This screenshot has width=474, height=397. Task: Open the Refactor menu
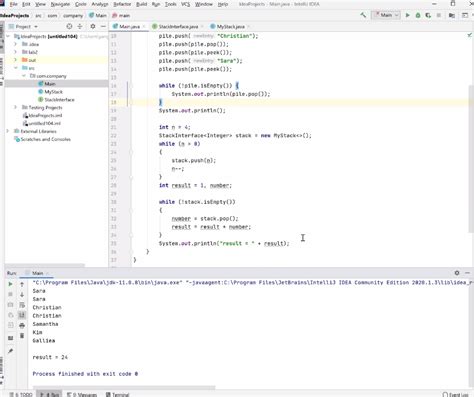[x=122, y=4]
